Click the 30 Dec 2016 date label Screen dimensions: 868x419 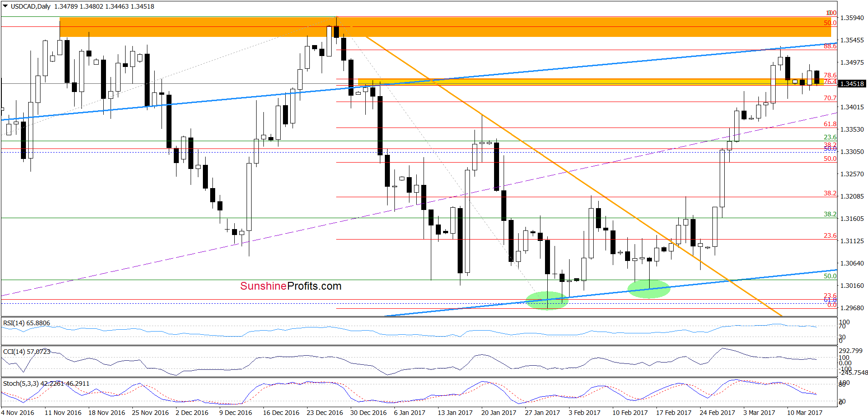point(368,413)
